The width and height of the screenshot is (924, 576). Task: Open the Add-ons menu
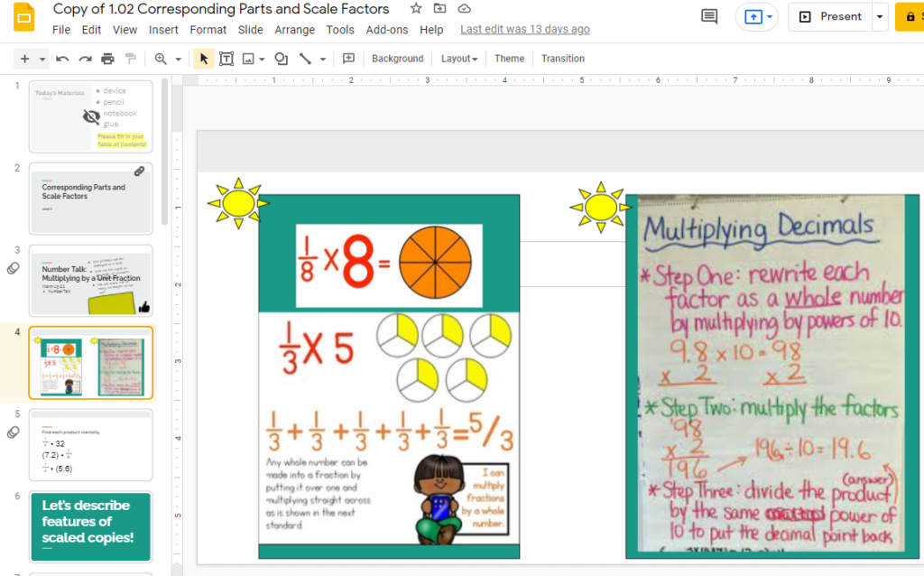pyautogui.click(x=387, y=30)
